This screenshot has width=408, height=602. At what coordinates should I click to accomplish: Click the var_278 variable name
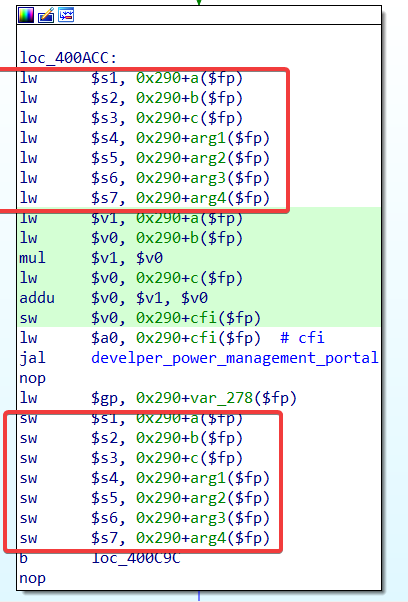222,398
